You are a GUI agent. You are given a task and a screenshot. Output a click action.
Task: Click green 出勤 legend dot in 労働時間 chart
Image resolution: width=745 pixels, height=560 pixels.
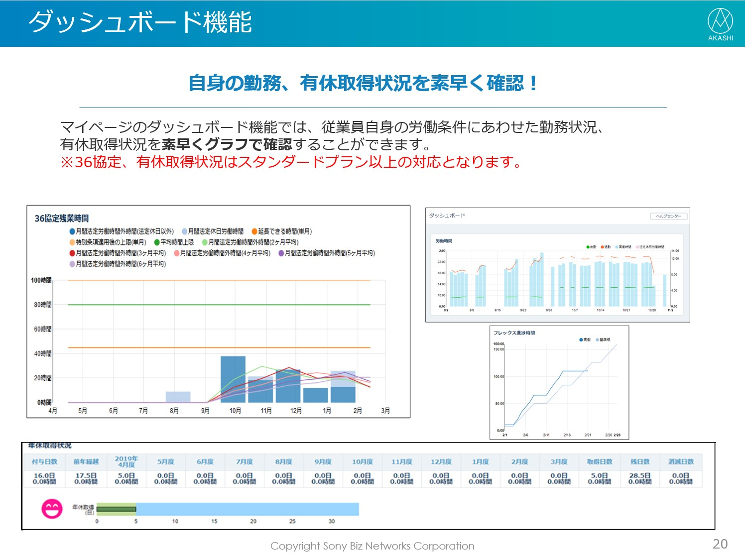[588, 247]
